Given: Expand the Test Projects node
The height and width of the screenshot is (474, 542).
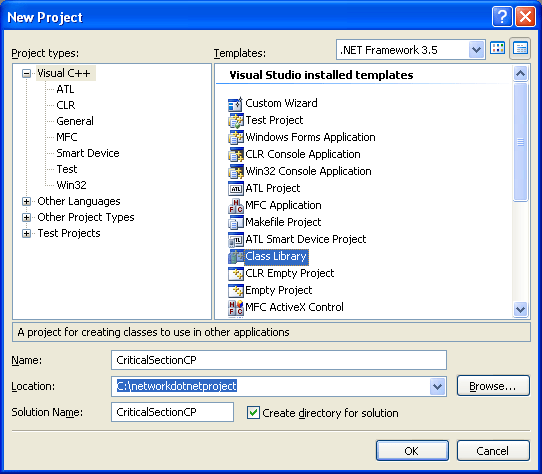Looking at the screenshot, I should point(26,233).
